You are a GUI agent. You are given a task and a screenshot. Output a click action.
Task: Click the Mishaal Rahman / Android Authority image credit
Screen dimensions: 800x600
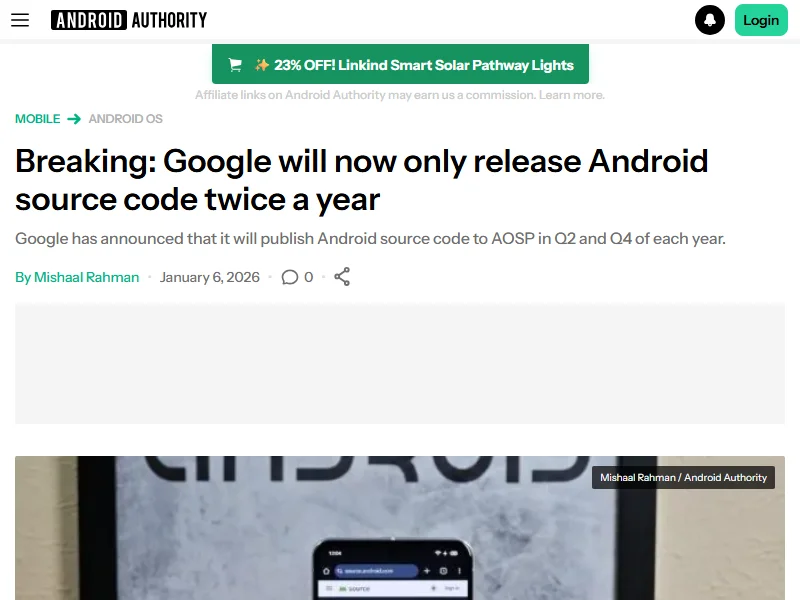click(683, 478)
